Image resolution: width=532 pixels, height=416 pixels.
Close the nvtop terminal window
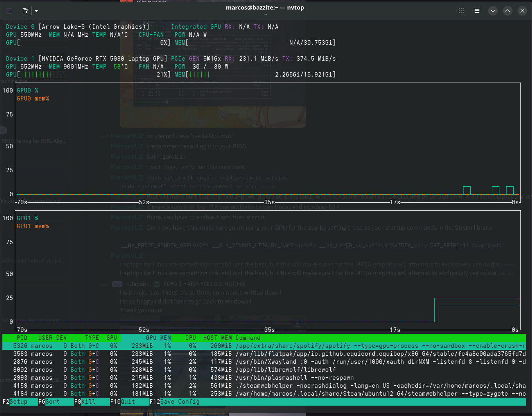click(x=522, y=11)
